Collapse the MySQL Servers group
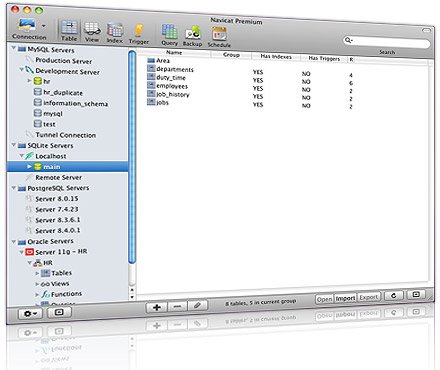The width and height of the screenshot is (440, 370). point(14,48)
